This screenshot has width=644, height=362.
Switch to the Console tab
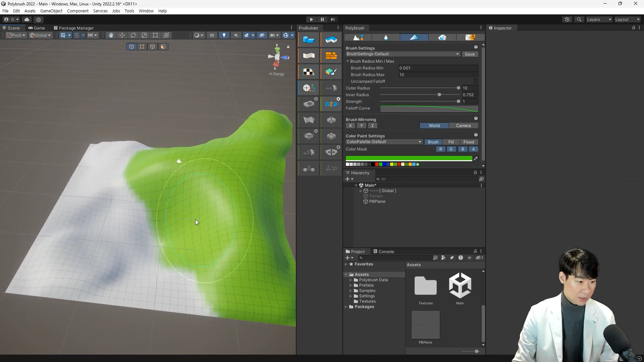click(x=384, y=251)
